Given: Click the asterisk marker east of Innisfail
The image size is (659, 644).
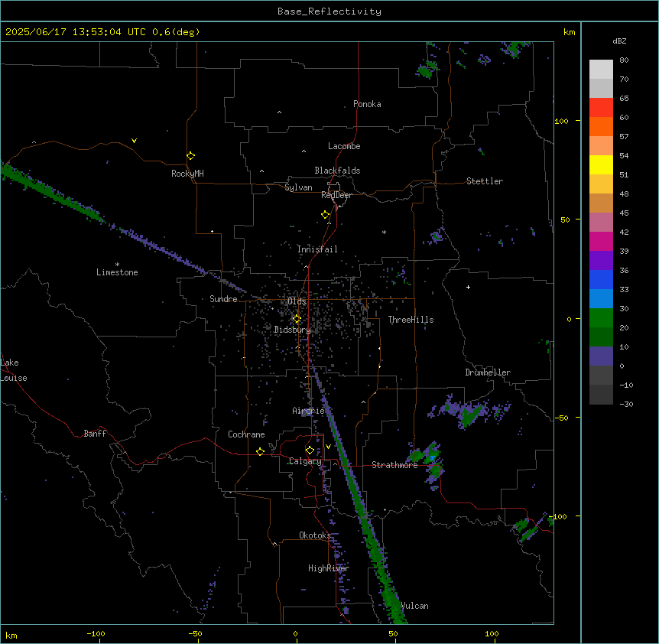Looking at the screenshot, I should coord(384,232).
